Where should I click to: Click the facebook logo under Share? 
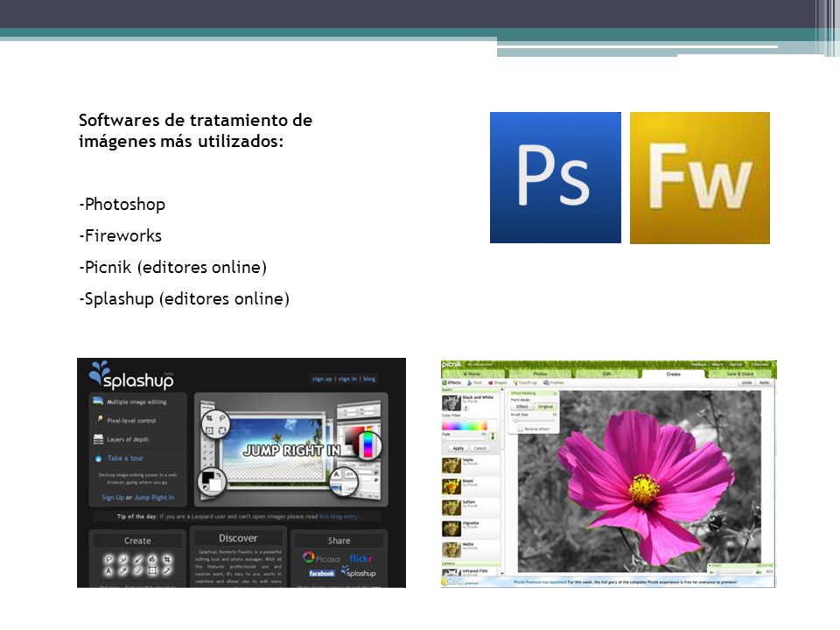point(321,573)
